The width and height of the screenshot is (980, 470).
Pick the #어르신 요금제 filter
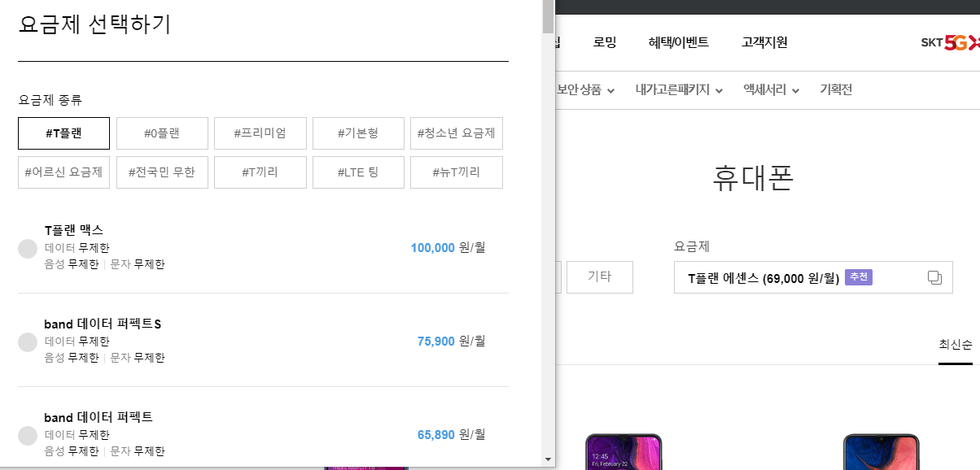[x=63, y=172]
